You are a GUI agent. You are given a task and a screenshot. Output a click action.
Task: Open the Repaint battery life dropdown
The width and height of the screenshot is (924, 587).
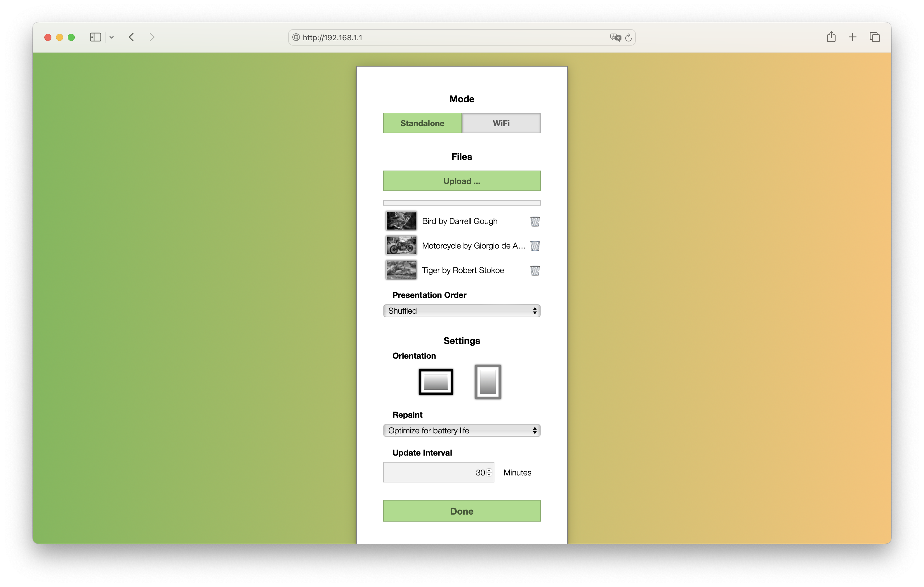pyautogui.click(x=462, y=430)
